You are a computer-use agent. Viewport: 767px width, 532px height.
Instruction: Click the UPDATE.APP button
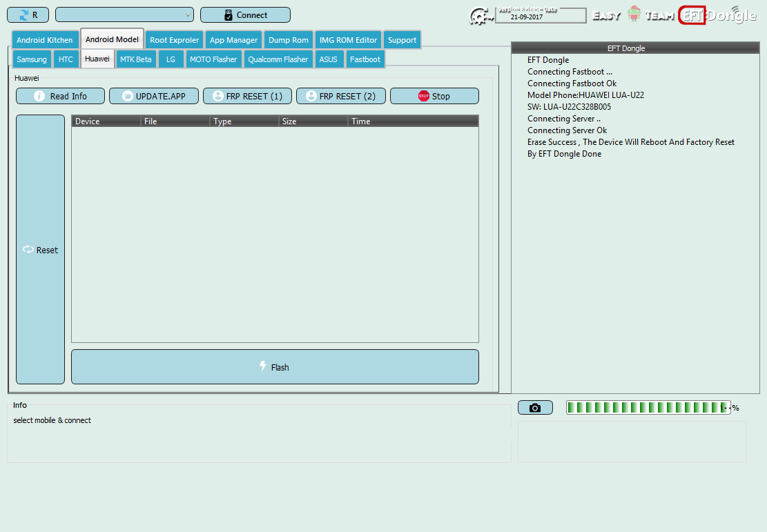pyautogui.click(x=153, y=97)
